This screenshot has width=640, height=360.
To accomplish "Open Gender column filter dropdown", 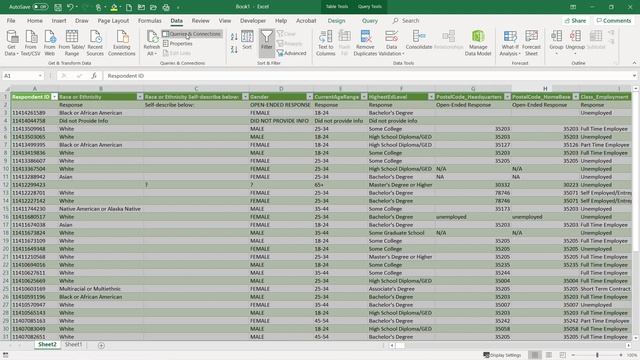I will pos(309,97).
